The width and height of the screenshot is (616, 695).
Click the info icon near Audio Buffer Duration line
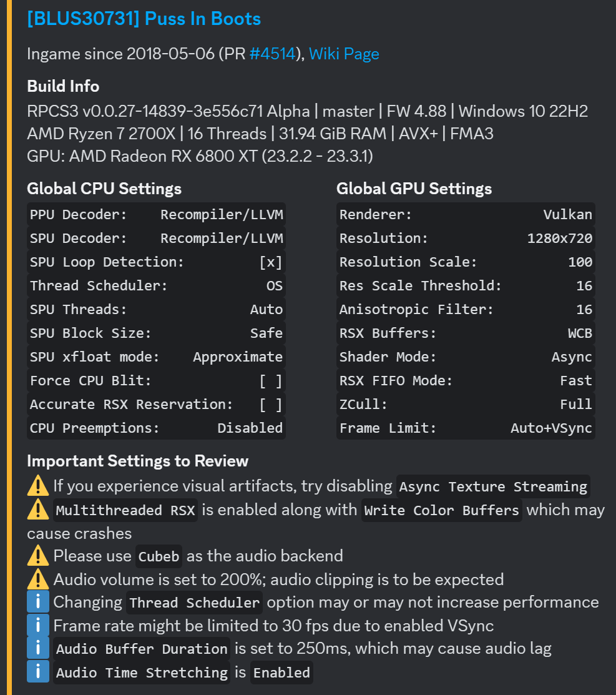[x=37, y=648]
